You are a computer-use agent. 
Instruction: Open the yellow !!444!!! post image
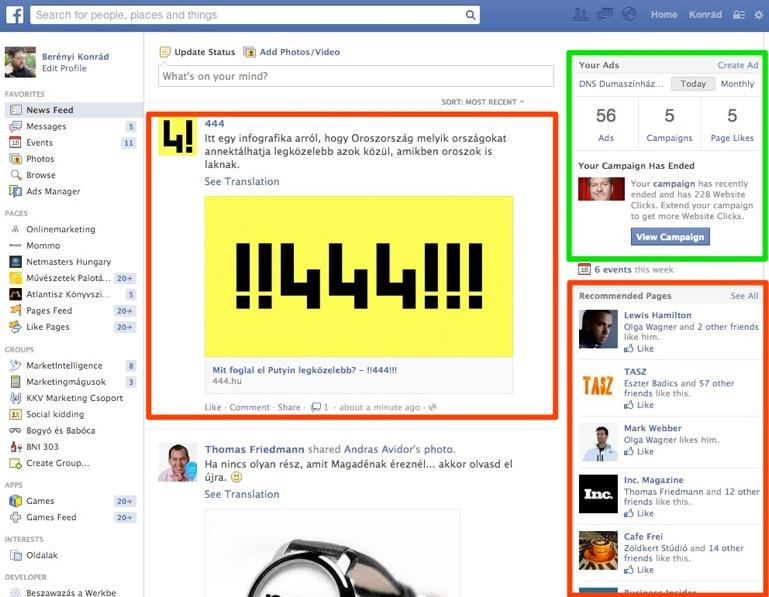point(359,276)
